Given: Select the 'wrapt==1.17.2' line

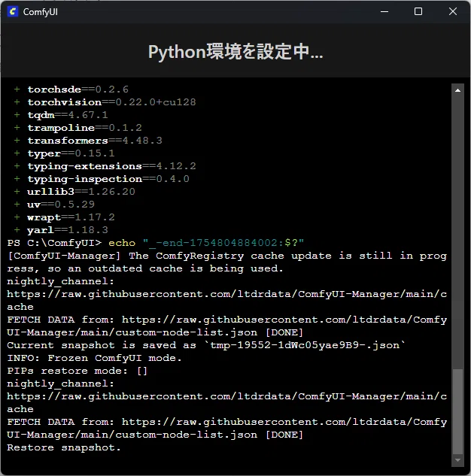Looking at the screenshot, I should click(x=64, y=217).
